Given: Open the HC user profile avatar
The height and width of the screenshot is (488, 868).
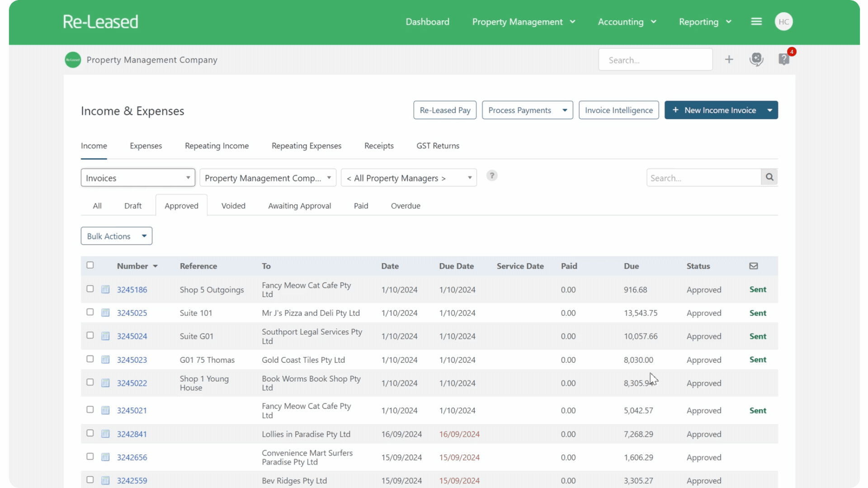Looking at the screenshot, I should (784, 21).
